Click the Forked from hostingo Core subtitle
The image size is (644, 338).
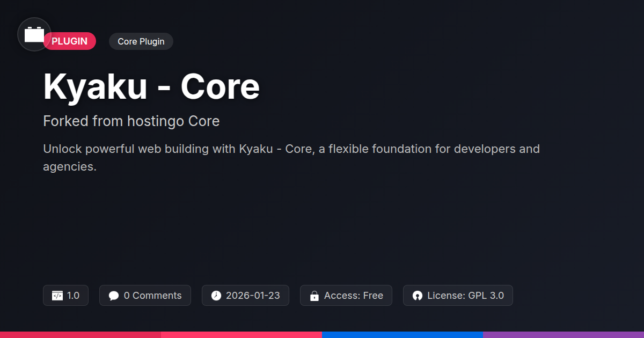tap(131, 121)
